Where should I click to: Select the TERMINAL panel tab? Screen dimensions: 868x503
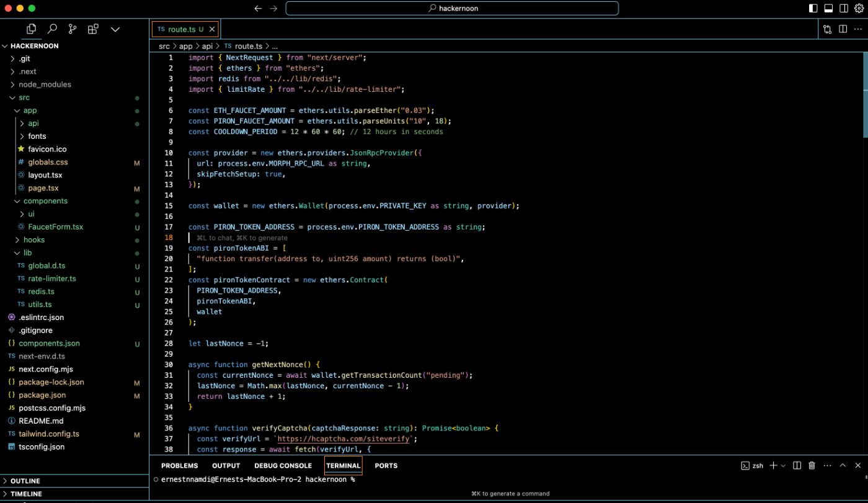tap(343, 466)
